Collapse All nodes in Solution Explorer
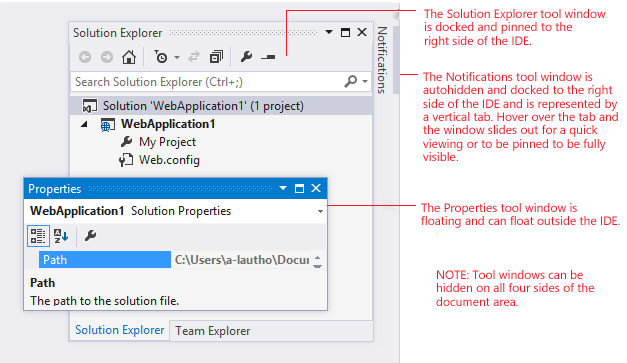This screenshot has height=363, width=627. tap(216, 57)
